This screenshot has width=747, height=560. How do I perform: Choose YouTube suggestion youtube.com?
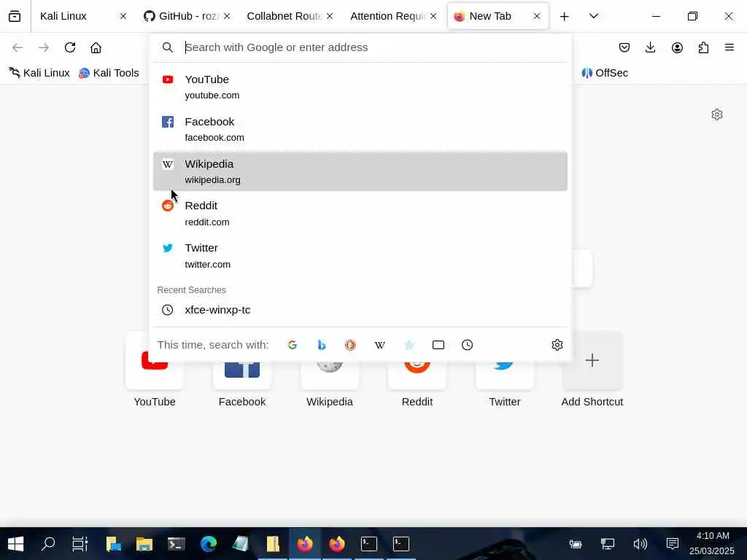[360, 87]
